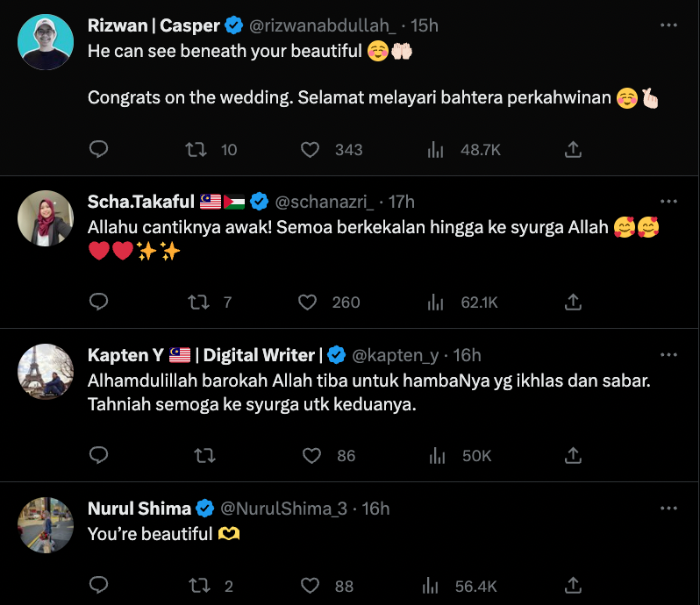Open more options for Rizwan's tweet
Screen dimensions: 700x605
668,25
